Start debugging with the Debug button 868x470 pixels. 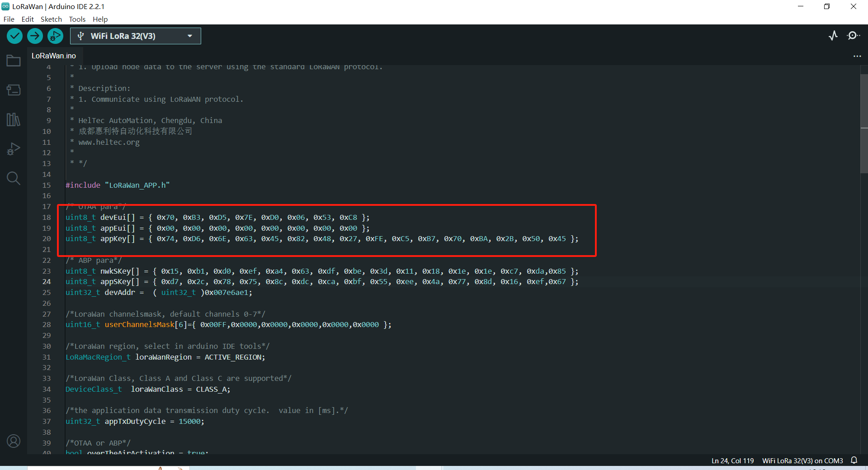click(x=55, y=36)
